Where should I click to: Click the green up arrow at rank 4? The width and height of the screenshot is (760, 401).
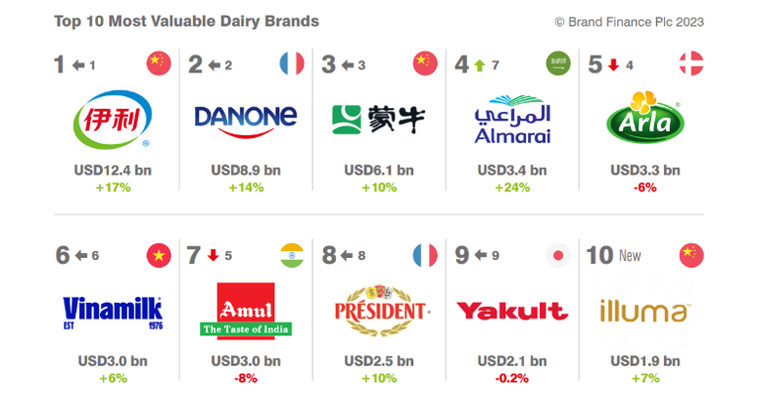coord(479,65)
